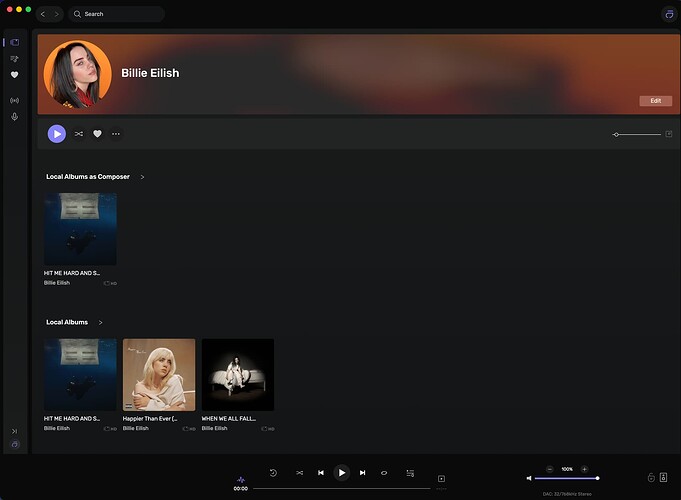Expand Local Albums as Composer with the chevron
Viewport: 681px width, 500px height.
142,177
